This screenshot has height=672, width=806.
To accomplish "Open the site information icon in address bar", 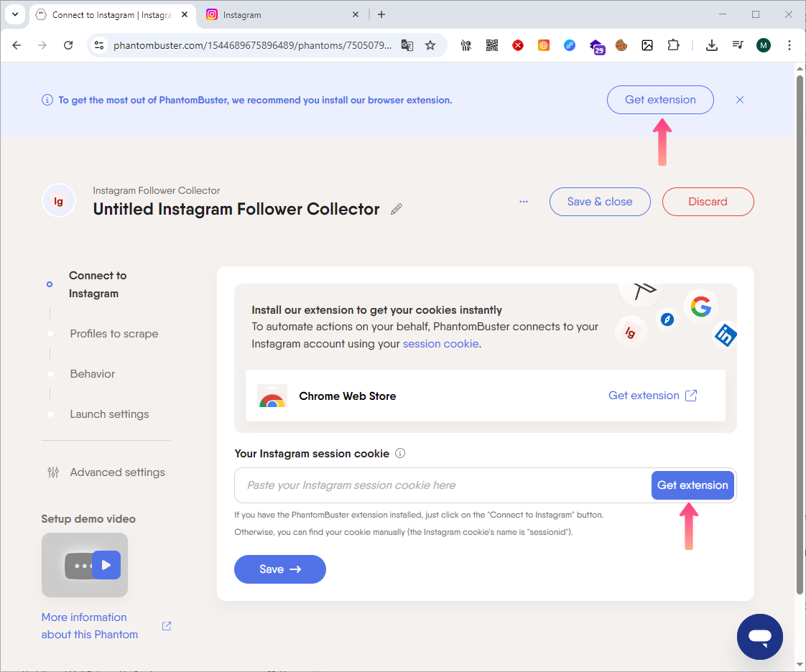I will pyautogui.click(x=98, y=45).
